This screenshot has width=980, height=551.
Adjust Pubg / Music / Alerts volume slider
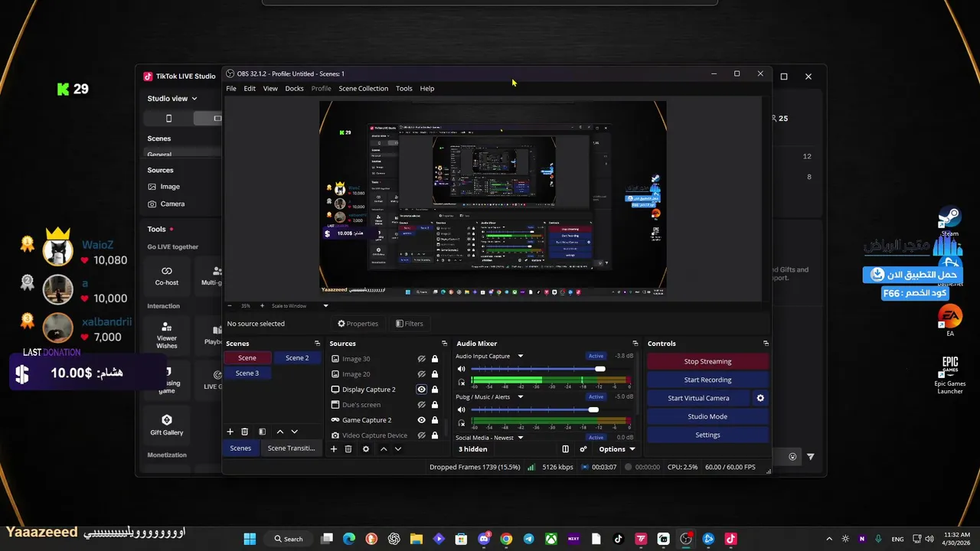pyautogui.click(x=593, y=410)
